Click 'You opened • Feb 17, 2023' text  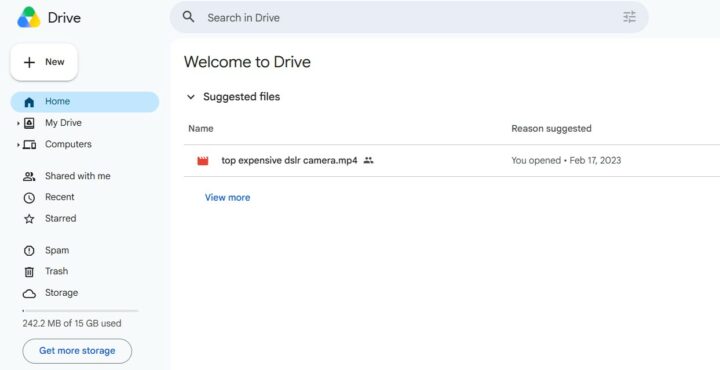(x=566, y=161)
